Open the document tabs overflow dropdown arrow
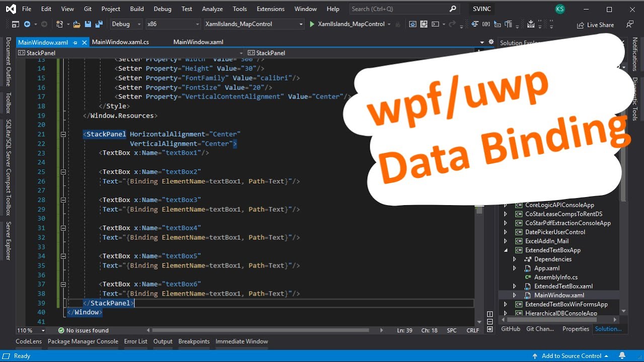The image size is (644, 362). pos(482,42)
